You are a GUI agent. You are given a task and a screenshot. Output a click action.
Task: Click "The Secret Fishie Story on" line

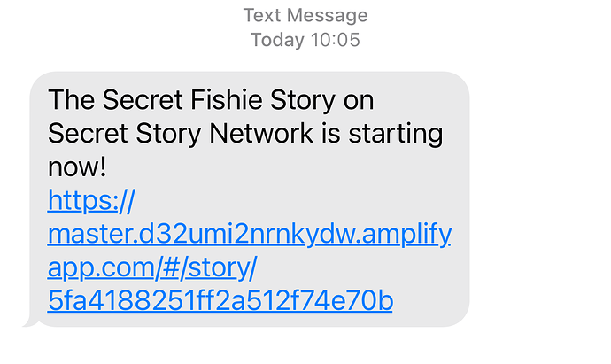[x=212, y=100]
